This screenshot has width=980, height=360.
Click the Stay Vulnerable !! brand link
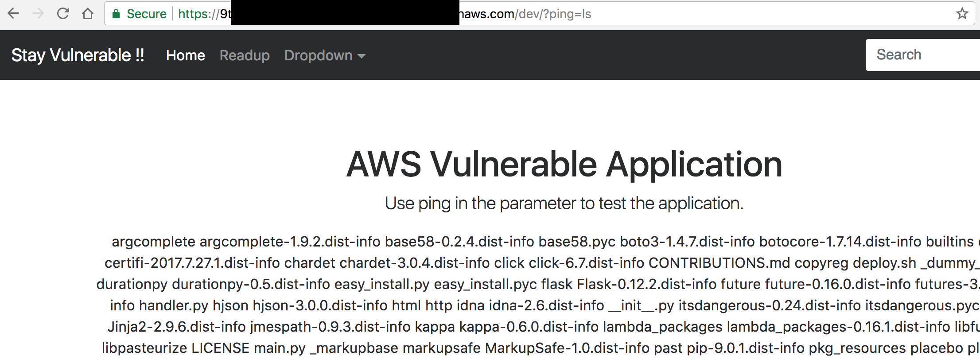tap(78, 55)
